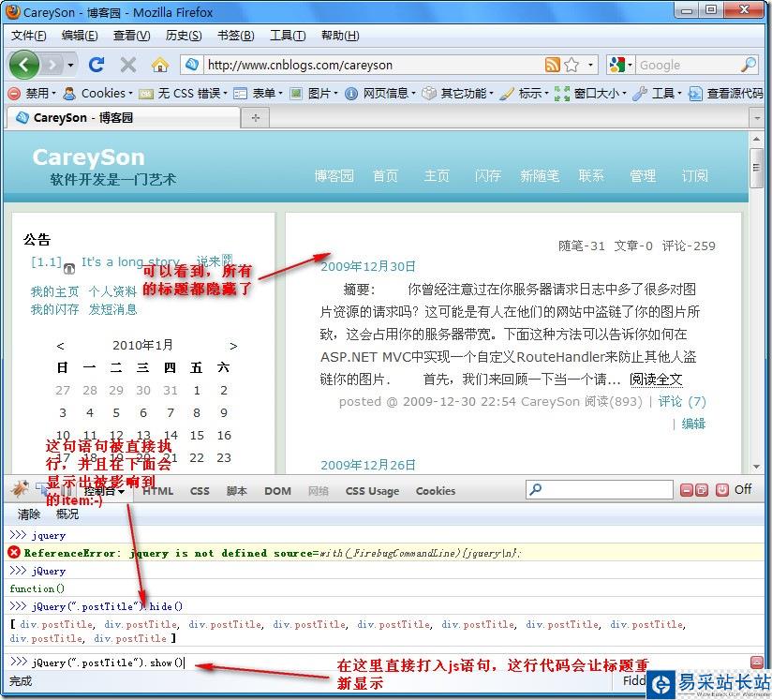Open the 帮助(H) menu
Image resolution: width=772 pixels, height=700 pixels.
pyautogui.click(x=340, y=36)
